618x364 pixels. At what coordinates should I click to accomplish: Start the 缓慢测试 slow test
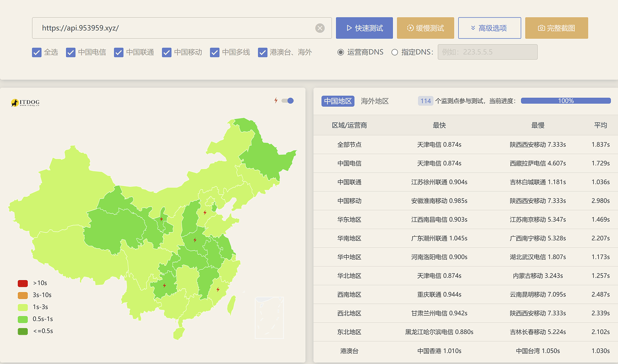426,28
